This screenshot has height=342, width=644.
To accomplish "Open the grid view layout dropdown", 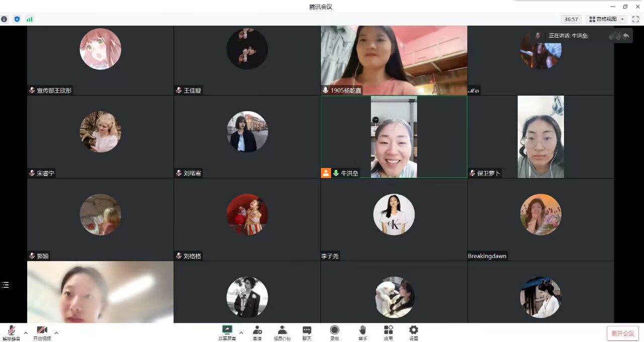I will click(606, 19).
